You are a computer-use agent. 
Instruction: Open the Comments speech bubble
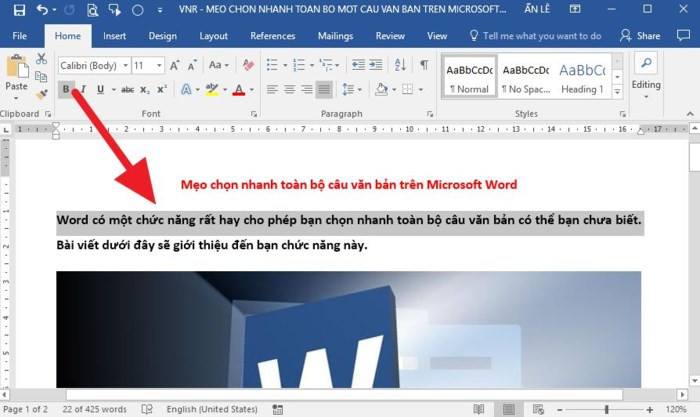(x=683, y=35)
